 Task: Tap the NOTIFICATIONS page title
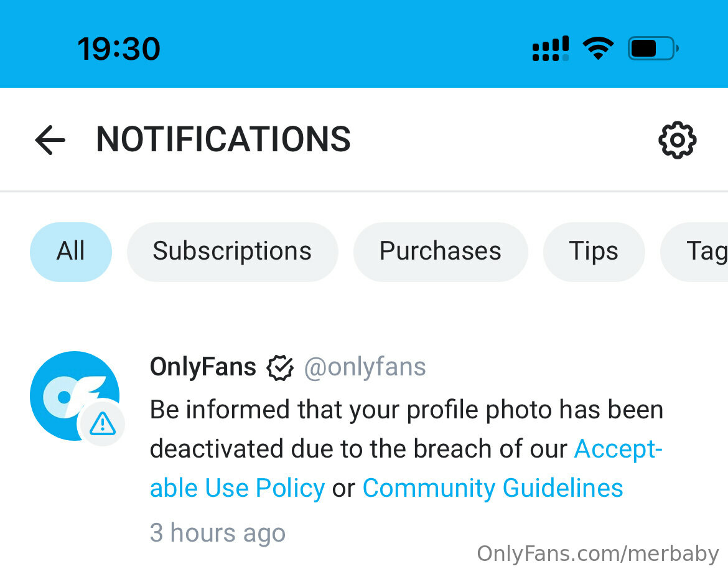223,139
